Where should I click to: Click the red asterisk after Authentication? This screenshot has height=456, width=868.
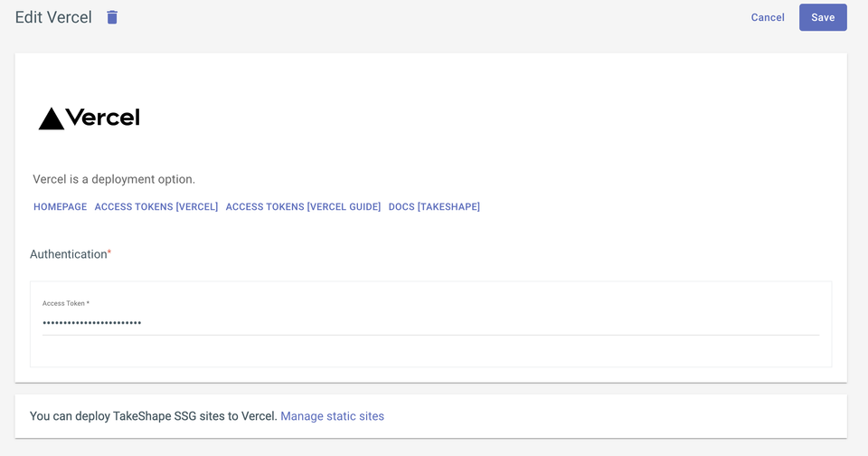tap(109, 253)
